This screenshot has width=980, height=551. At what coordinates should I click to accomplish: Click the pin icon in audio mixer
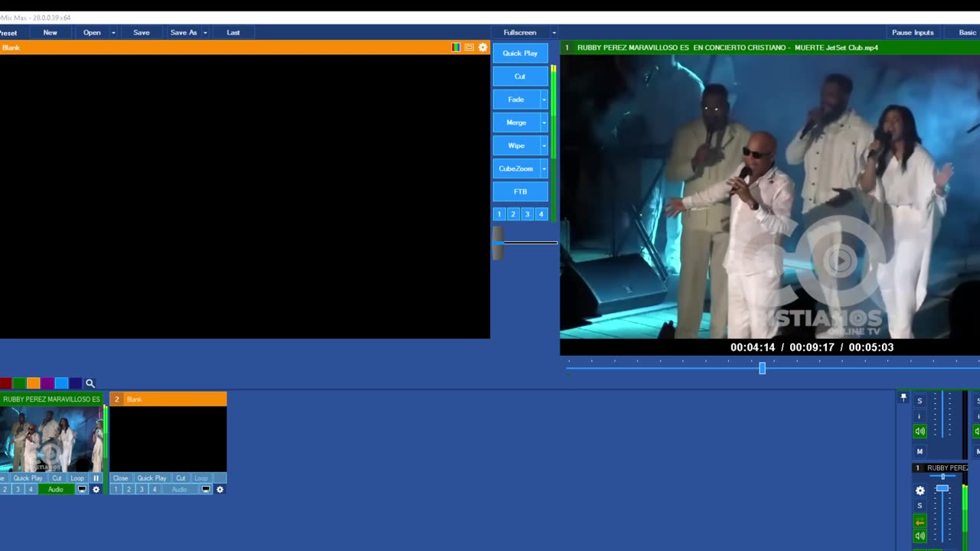click(x=903, y=397)
